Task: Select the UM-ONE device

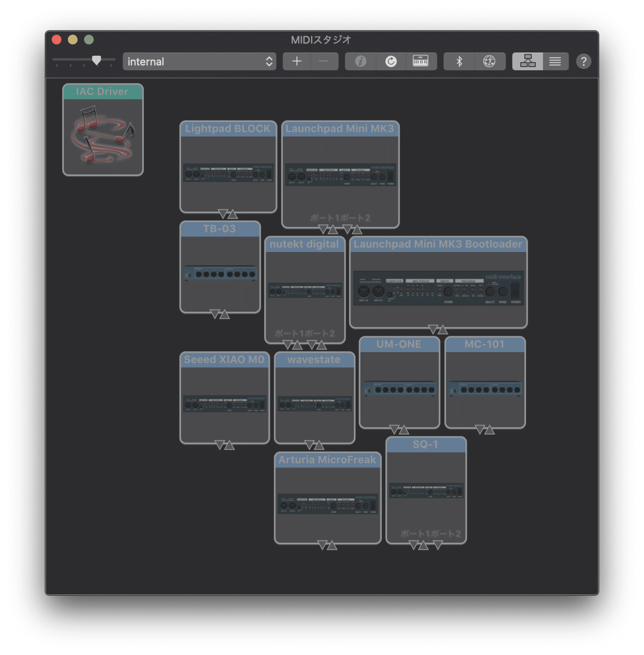Action: [x=399, y=382]
